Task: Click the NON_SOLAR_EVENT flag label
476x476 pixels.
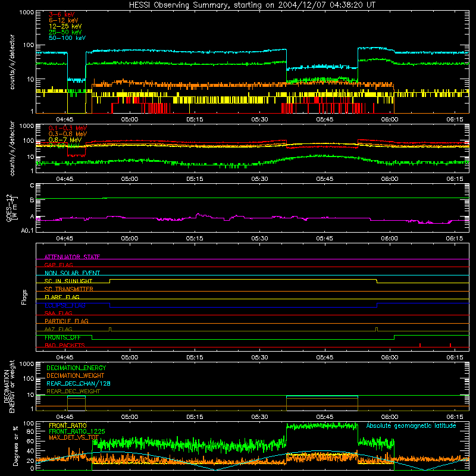Action: (x=72, y=273)
